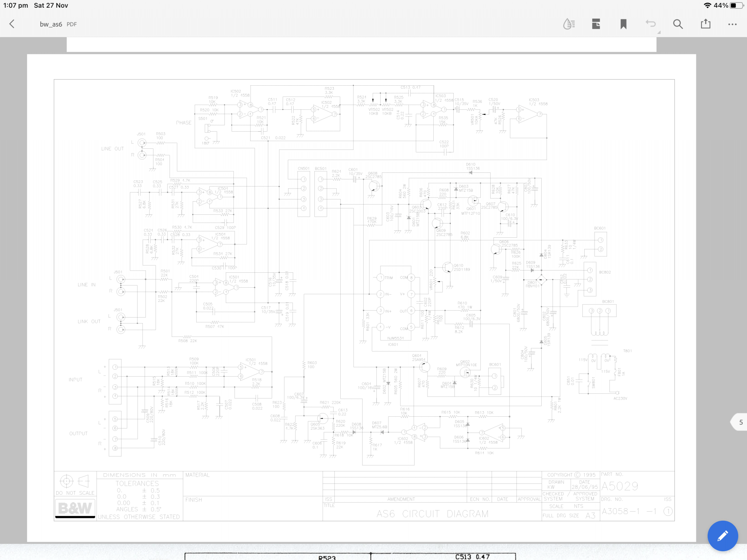Tap the B&W logo in title block
The width and height of the screenshot is (747, 560).
(x=75, y=508)
